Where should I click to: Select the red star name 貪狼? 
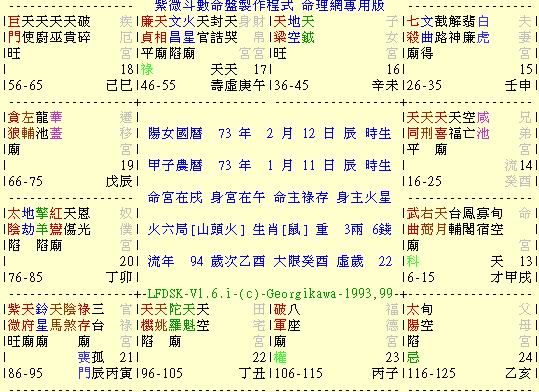pos(14,126)
